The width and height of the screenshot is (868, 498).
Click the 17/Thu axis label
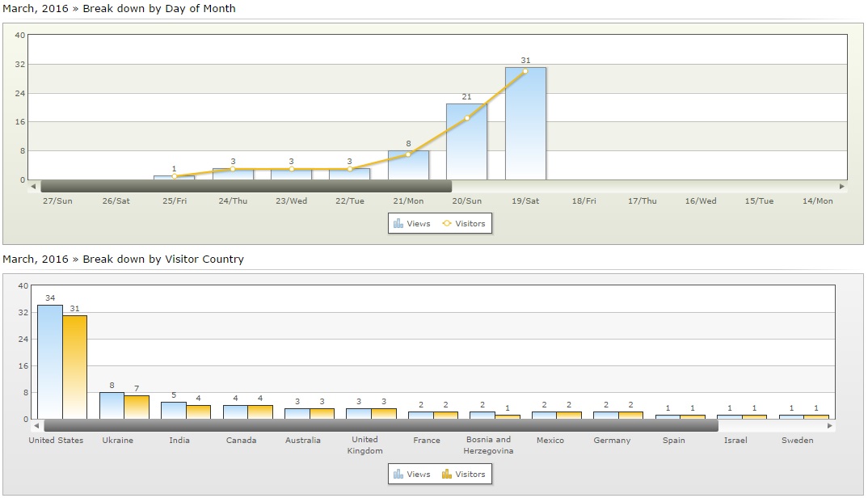tap(643, 201)
